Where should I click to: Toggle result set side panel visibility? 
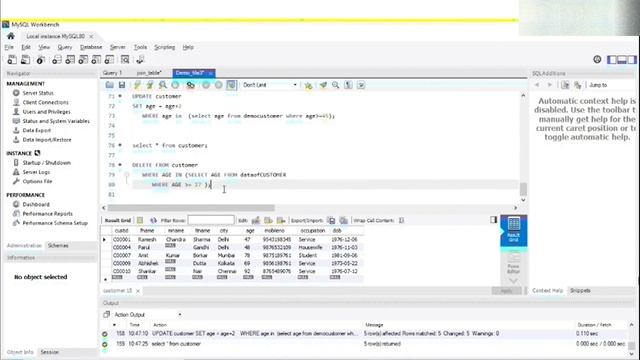[x=493, y=220]
